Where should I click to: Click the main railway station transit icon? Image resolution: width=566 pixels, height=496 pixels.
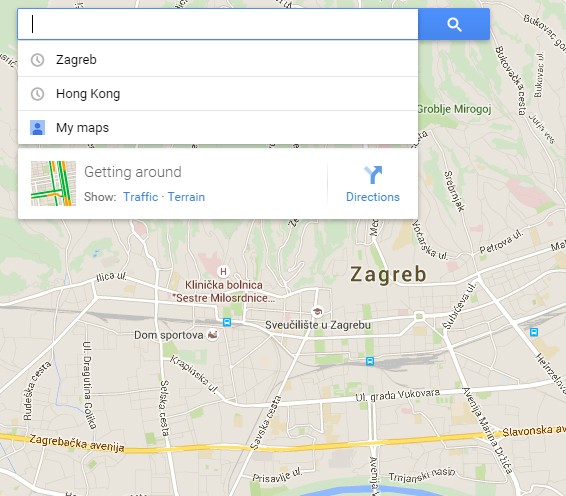(370, 361)
